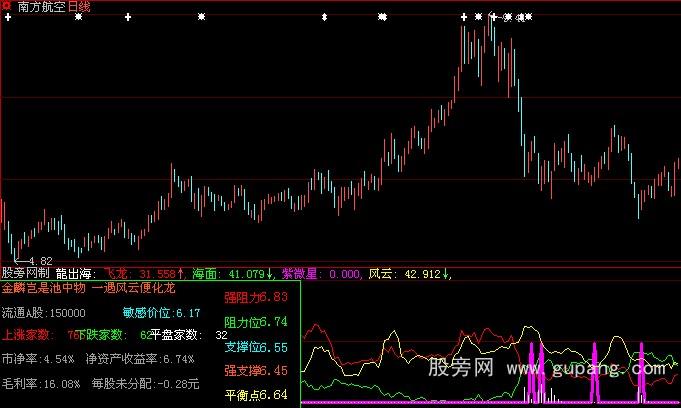The height and width of the screenshot is (408, 681).
Task: Select the 紫微星: 0.000 indicator value
Action: [321, 274]
